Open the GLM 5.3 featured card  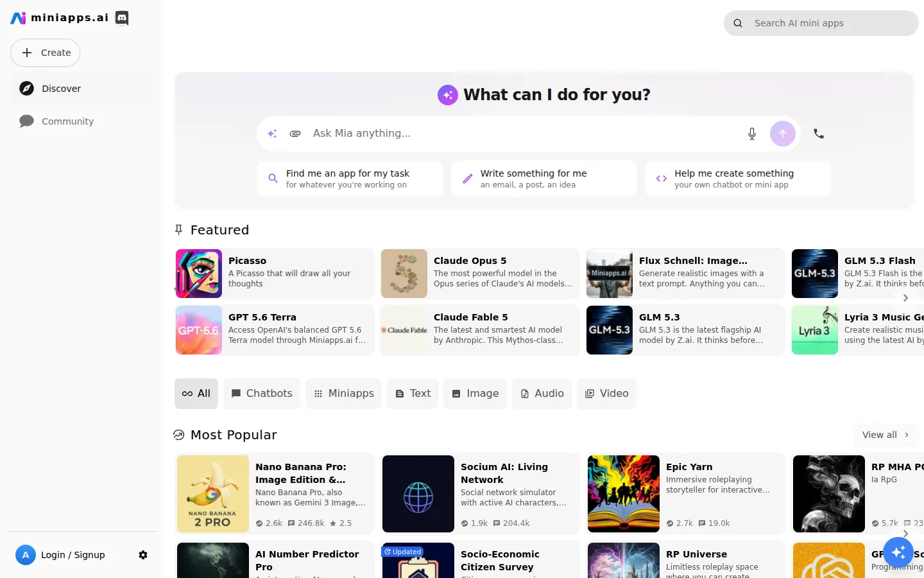pos(685,330)
